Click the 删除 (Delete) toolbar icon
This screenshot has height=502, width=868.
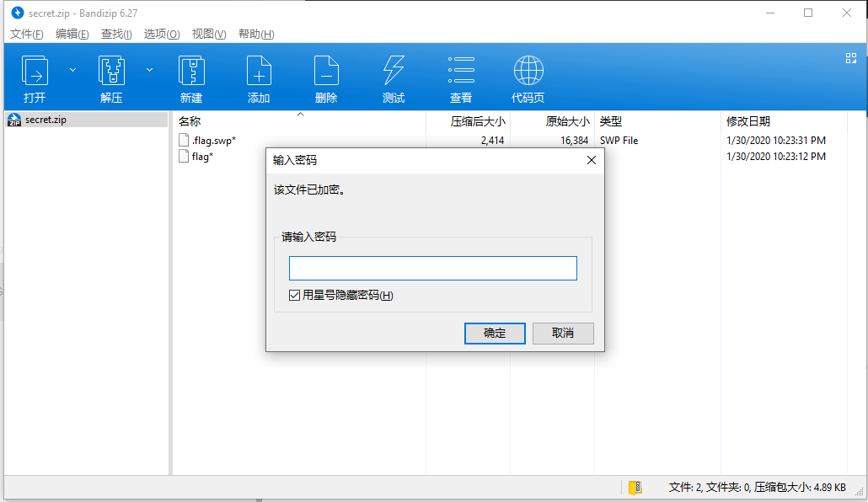325,72
